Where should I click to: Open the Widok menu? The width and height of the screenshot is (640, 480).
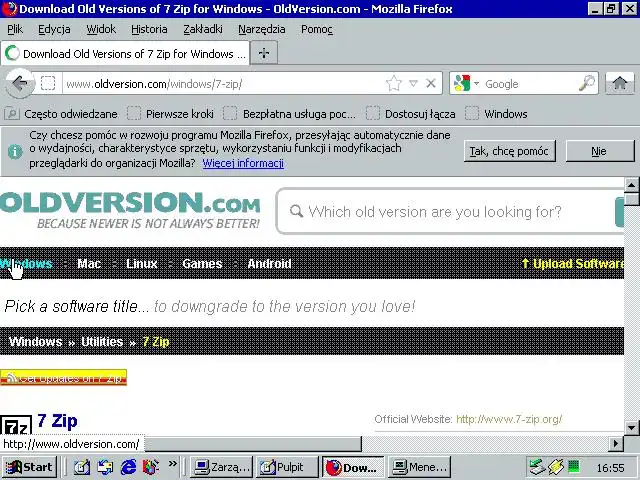(x=101, y=29)
